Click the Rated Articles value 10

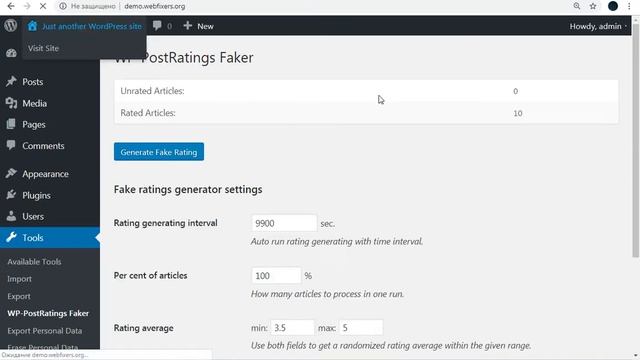[518, 113]
